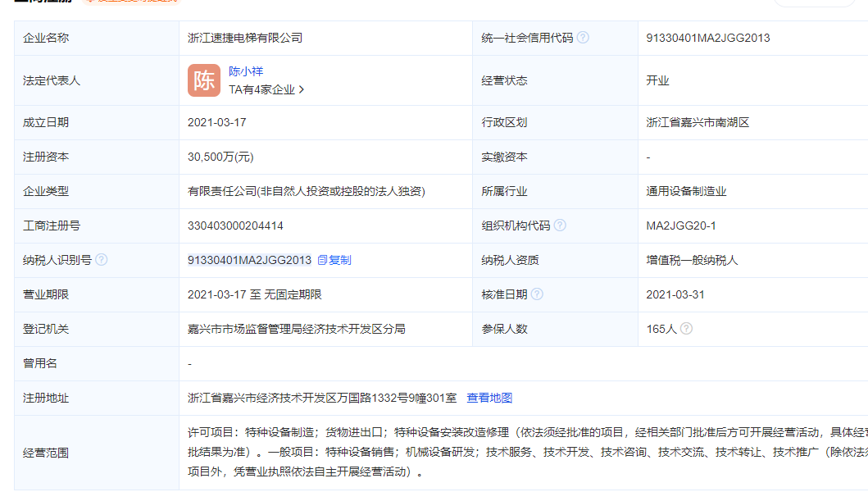Open 查看地图 map link

point(489,398)
